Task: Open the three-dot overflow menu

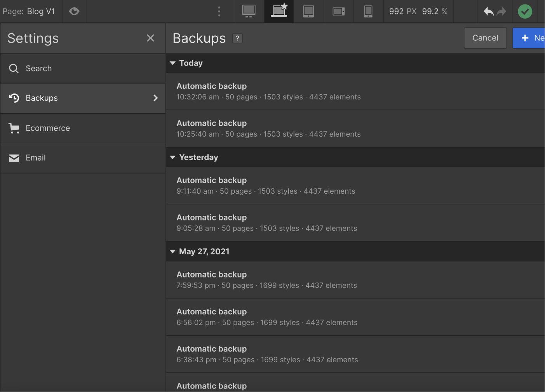Action: (x=219, y=11)
